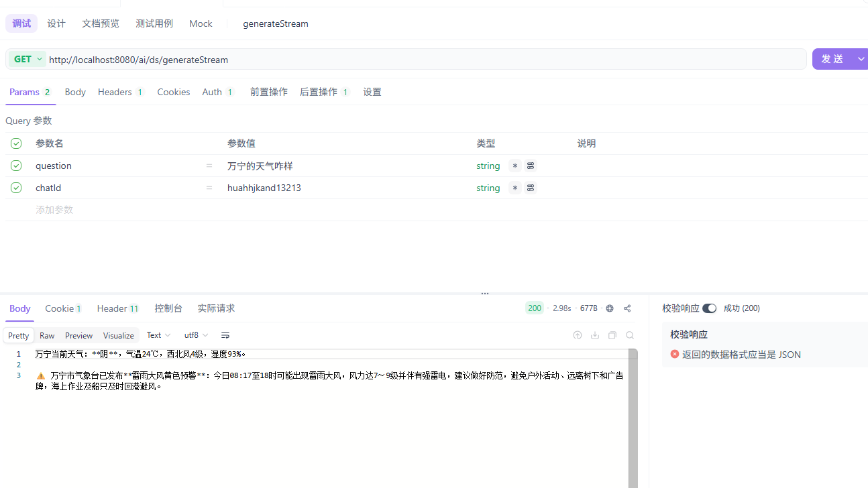Select the Mock tab
The width and height of the screenshot is (868, 488).
click(x=201, y=23)
